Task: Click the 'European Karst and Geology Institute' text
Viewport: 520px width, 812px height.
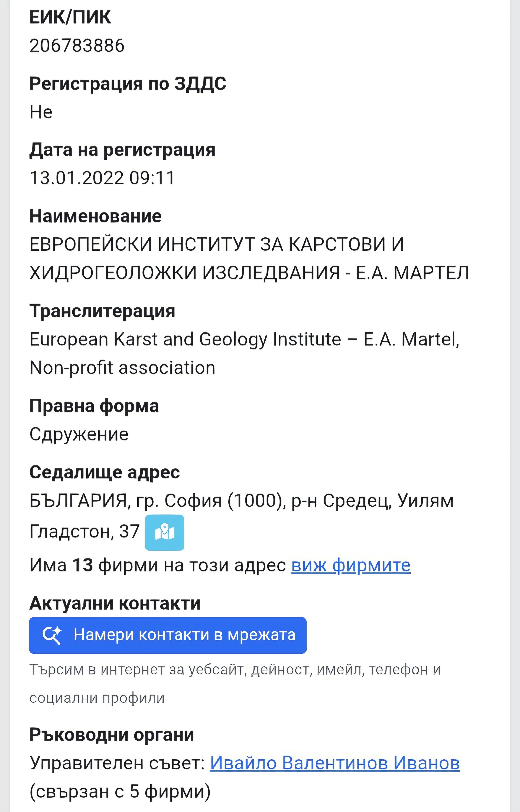Action: pyautogui.click(x=185, y=339)
